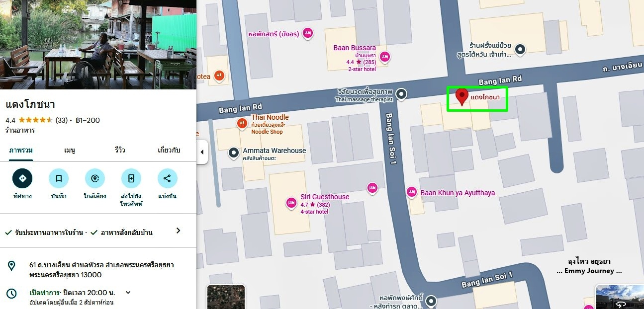
Task: Click the satellite layer thumbnail at bottom
Action: (x=226, y=297)
